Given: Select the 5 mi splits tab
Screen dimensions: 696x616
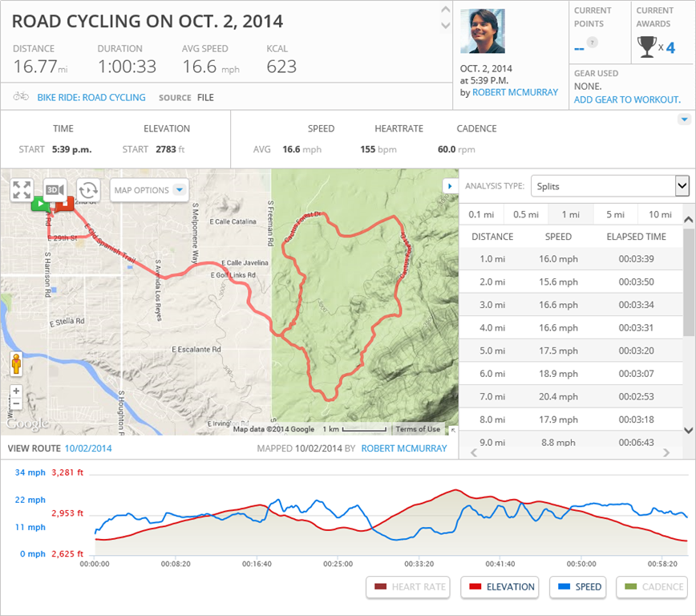Looking at the screenshot, I should 615,214.
